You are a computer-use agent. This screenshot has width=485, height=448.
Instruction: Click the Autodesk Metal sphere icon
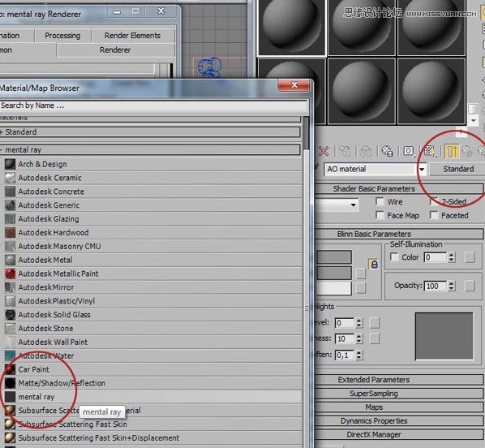click(10, 260)
